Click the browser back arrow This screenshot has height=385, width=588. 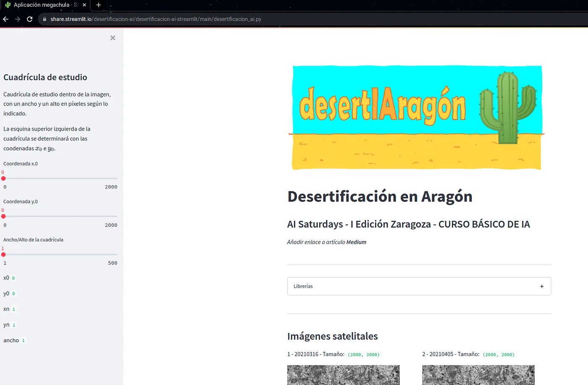point(5,19)
